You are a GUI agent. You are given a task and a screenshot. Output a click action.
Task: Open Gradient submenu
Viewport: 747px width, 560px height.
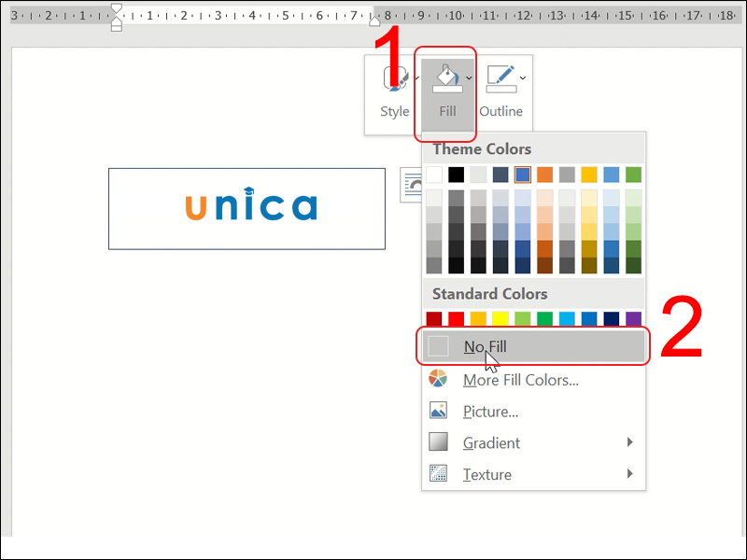pyautogui.click(x=533, y=442)
